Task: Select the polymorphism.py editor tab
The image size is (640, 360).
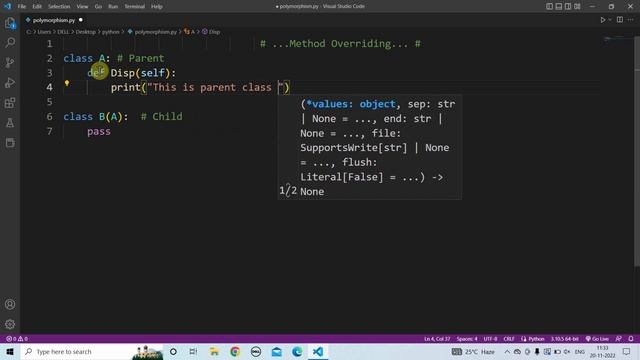Action: 53,20
